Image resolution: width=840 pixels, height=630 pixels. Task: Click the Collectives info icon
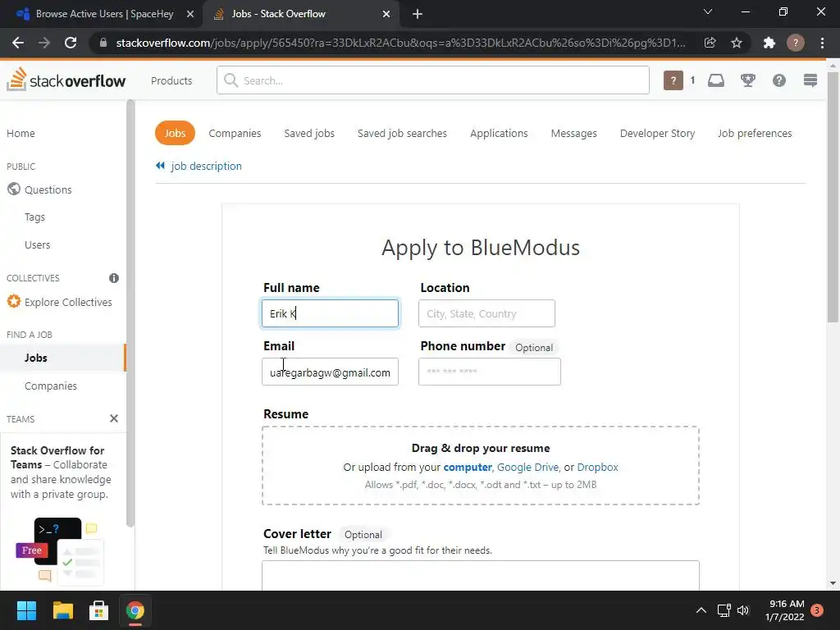tap(113, 278)
